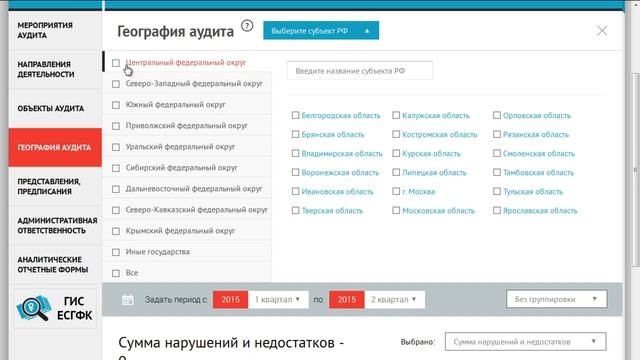640x360 pixels.
Task: Check Курская область checkbox
Action: [396, 153]
